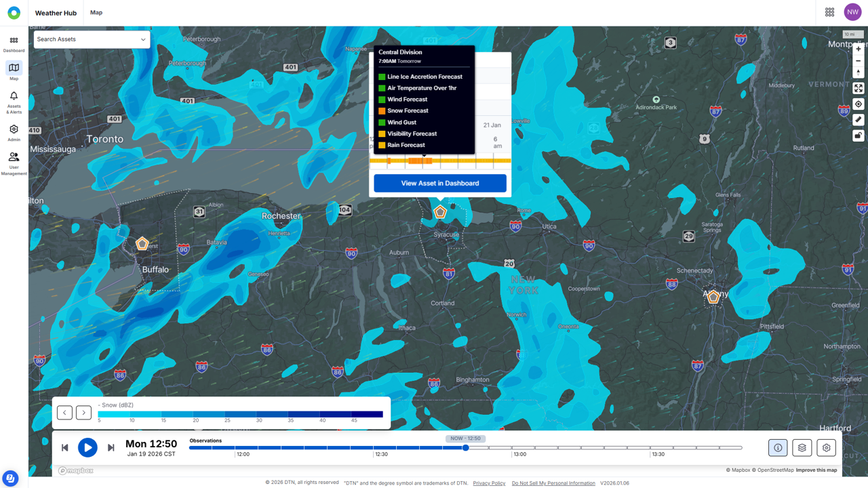868x488 pixels.
Task: Open the Dashboard sidebar icon
Action: coord(14,43)
